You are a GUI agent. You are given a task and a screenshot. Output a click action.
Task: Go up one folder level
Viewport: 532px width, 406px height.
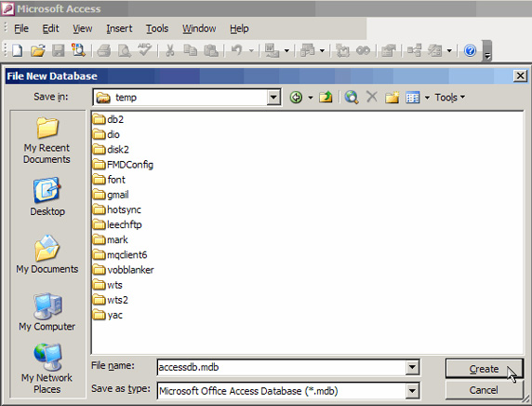[326, 98]
